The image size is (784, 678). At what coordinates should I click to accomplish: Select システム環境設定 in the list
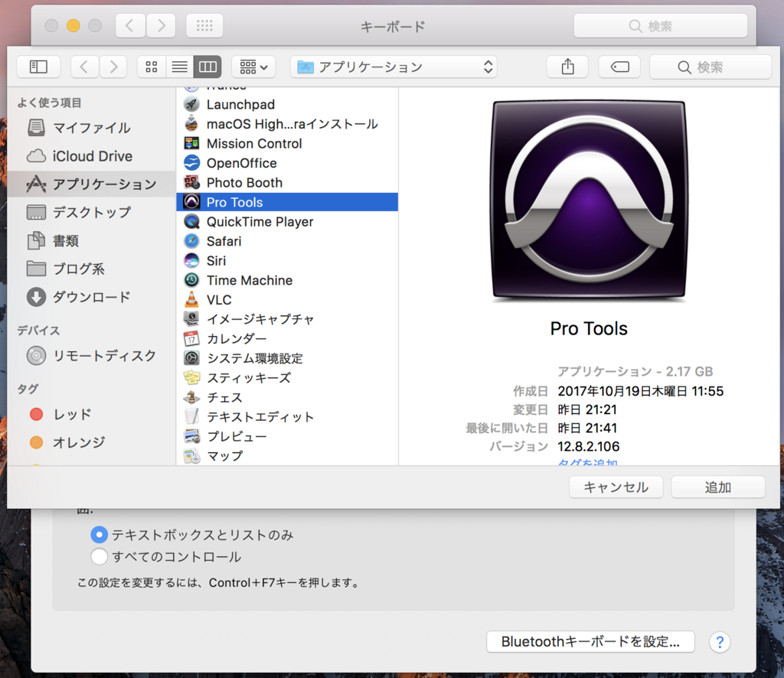click(287, 358)
